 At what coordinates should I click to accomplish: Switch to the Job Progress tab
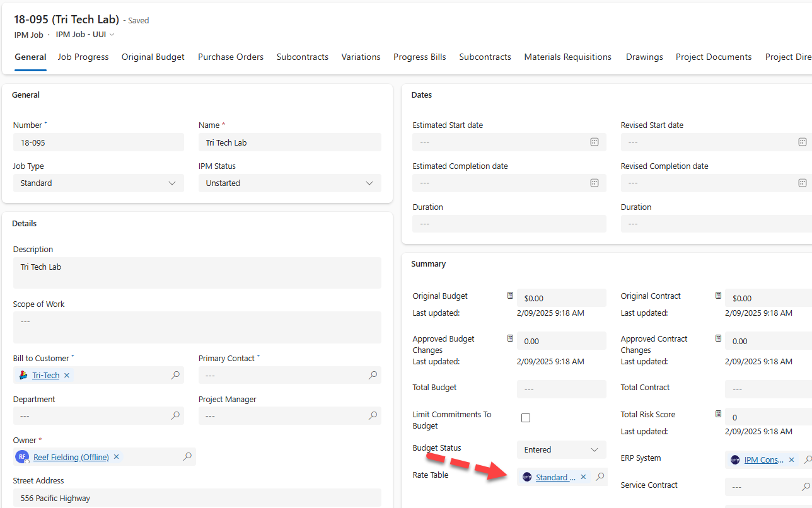click(83, 57)
